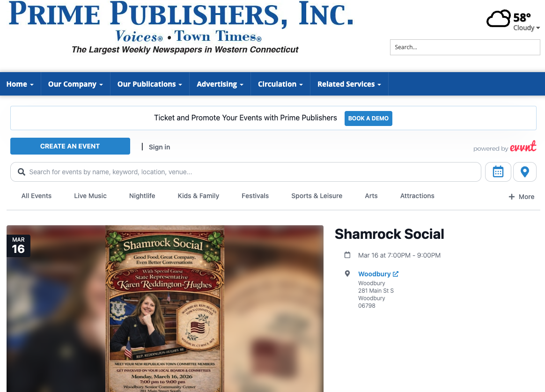Image resolution: width=545 pixels, height=392 pixels.
Task: Click the plus icon beside More
Action: (x=512, y=197)
